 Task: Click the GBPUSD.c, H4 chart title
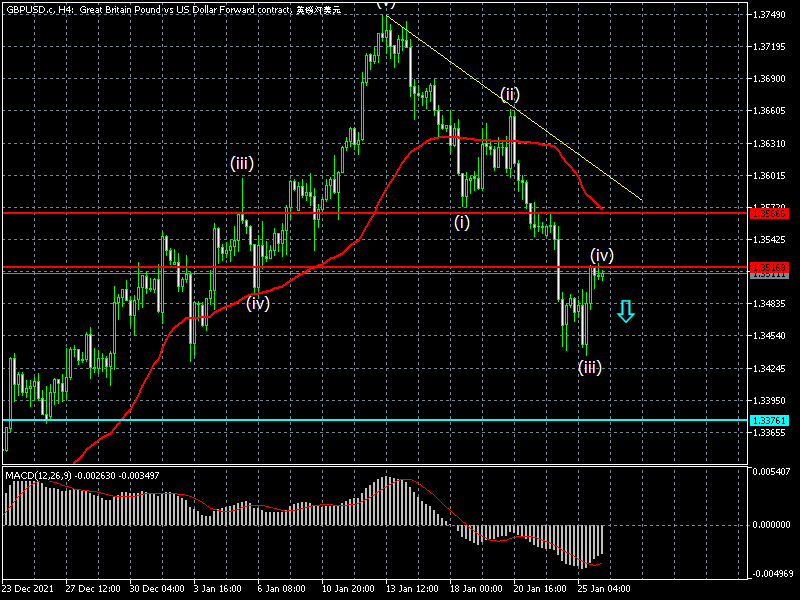click(x=173, y=10)
